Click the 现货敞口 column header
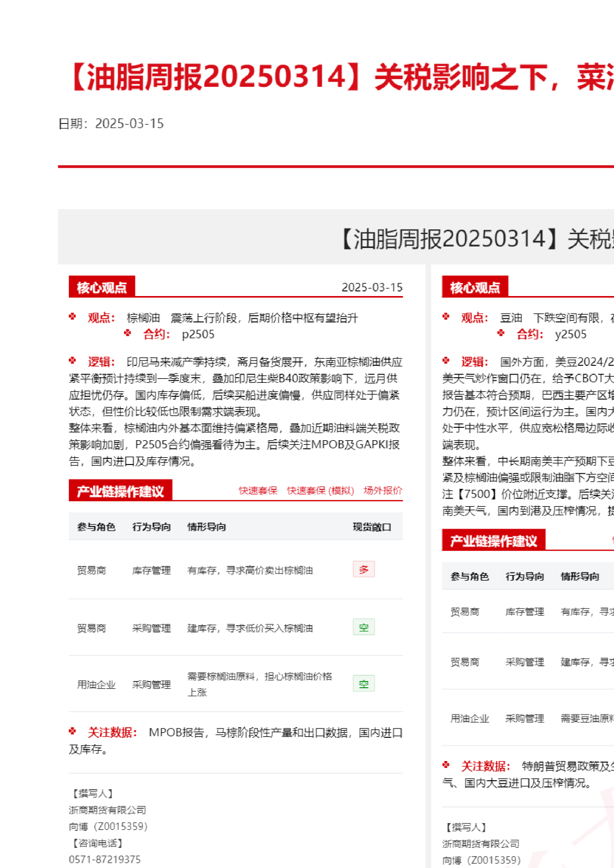 click(372, 527)
